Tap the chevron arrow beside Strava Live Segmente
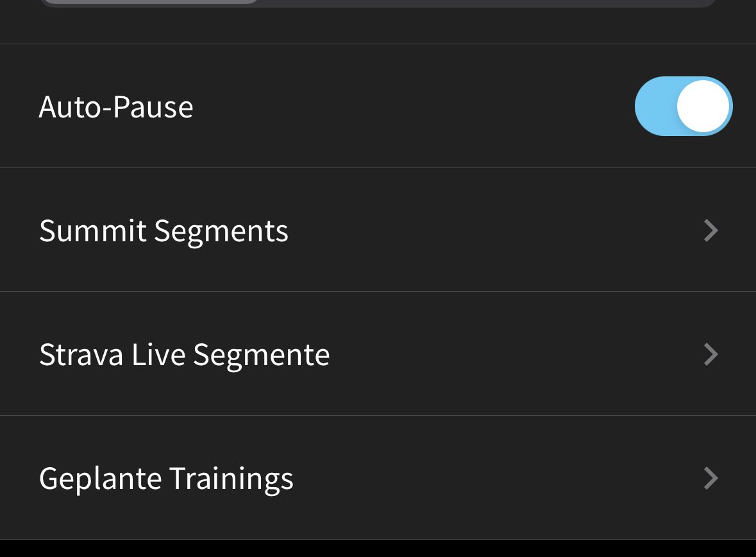 point(710,354)
